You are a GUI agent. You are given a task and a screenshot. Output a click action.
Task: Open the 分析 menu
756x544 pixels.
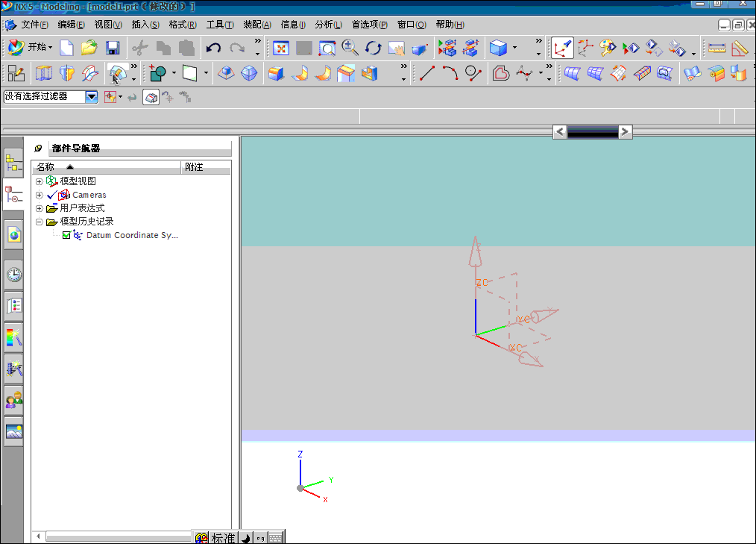(328, 25)
